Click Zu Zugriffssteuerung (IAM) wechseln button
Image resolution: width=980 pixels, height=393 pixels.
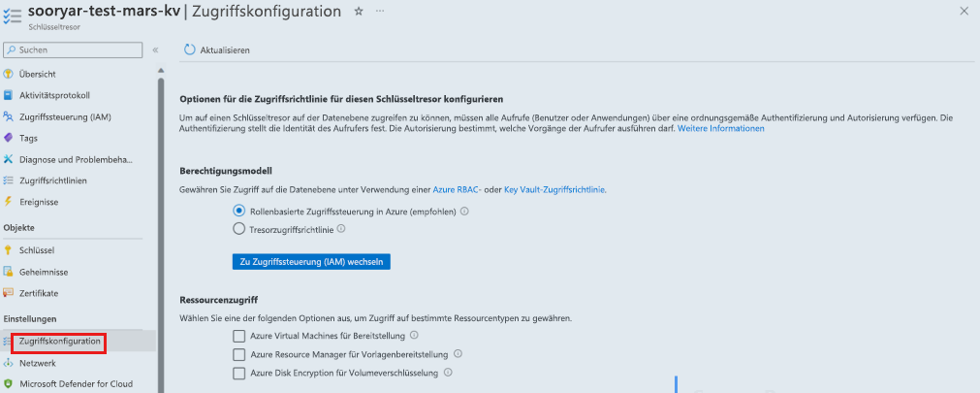pos(311,261)
